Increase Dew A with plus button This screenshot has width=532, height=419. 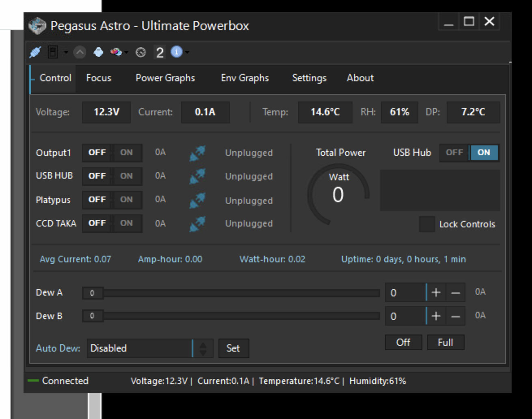[436, 293]
